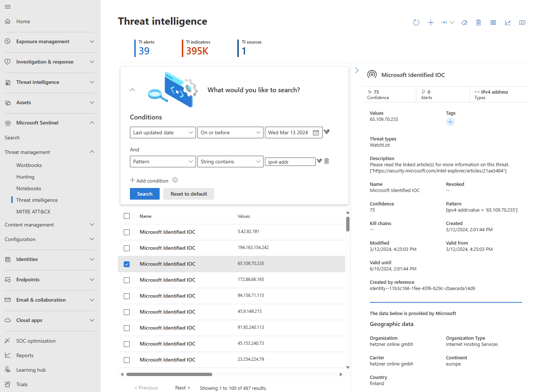
Task: Click the Previous page link
Action: tap(146, 388)
